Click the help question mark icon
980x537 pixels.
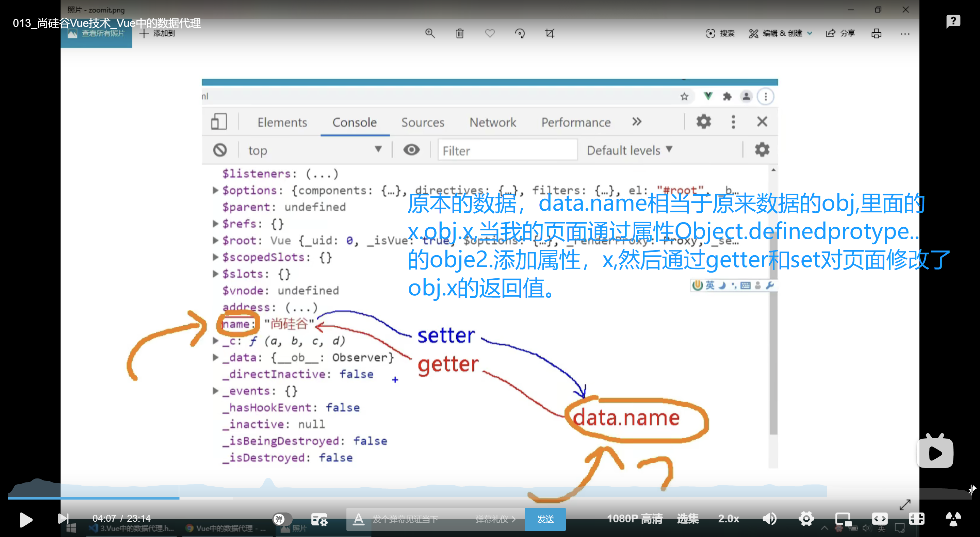point(953,21)
